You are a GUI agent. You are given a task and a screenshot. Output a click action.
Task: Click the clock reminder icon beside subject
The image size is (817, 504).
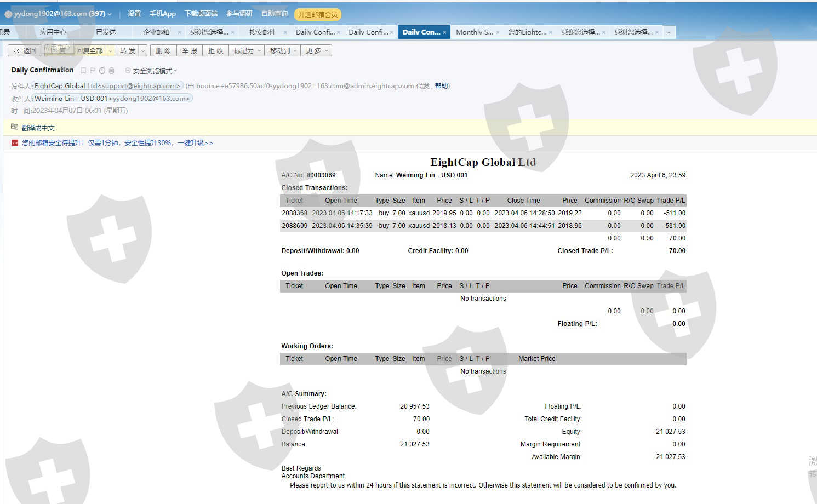pyautogui.click(x=102, y=71)
